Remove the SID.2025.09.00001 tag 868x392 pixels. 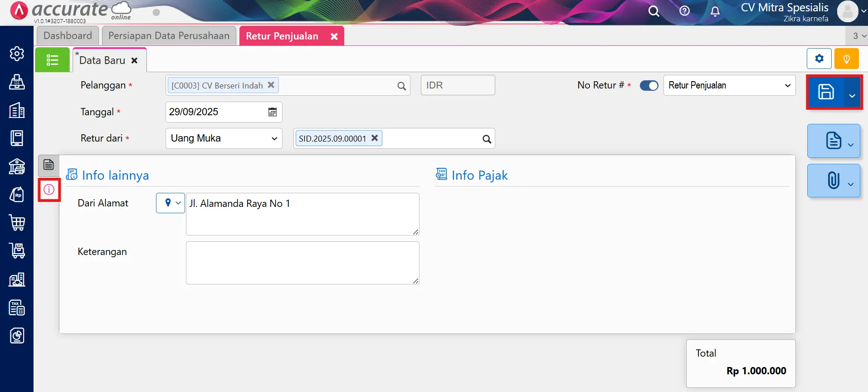(x=375, y=138)
